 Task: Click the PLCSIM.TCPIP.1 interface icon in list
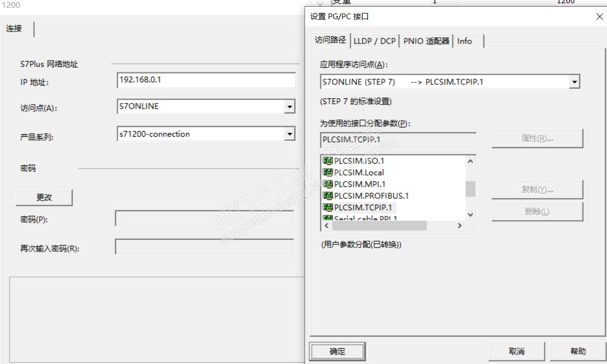pyautogui.click(x=327, y=207)
